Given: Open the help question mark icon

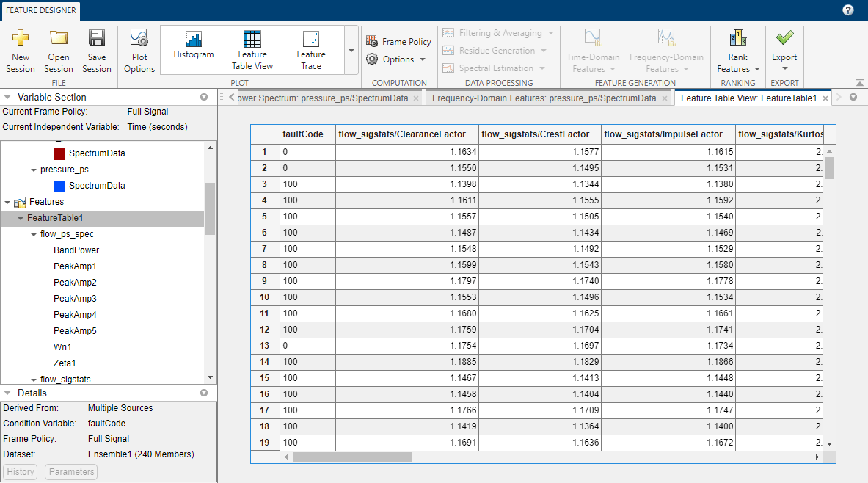Looking at the screenshot, I should 848,10.
